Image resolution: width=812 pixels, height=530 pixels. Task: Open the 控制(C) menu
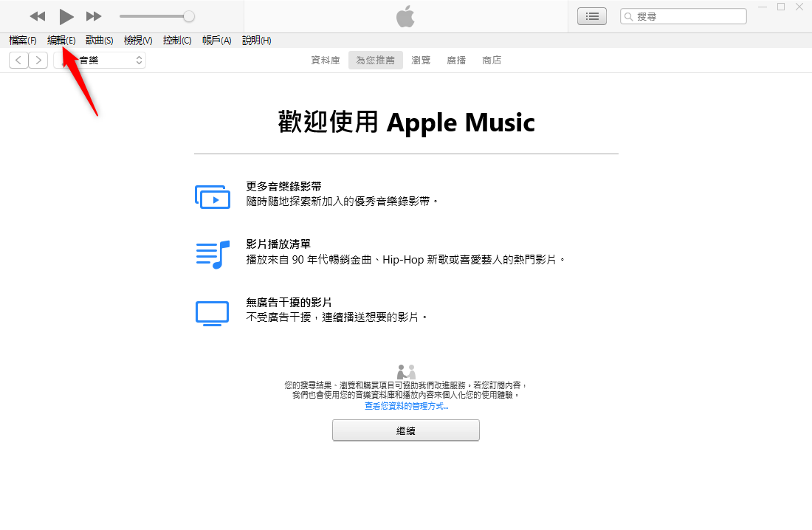177,41
